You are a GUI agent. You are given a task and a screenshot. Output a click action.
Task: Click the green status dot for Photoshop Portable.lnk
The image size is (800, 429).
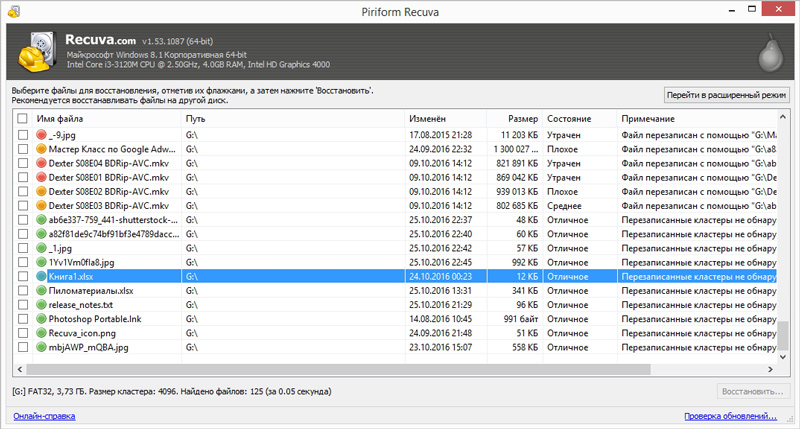click(x=41, y=319)
